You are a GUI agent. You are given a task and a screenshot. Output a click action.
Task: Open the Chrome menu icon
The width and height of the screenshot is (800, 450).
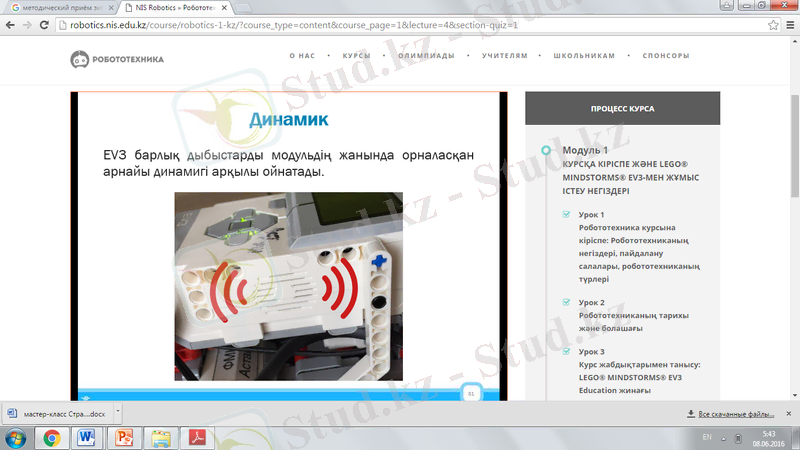click(x=787, y=24)
